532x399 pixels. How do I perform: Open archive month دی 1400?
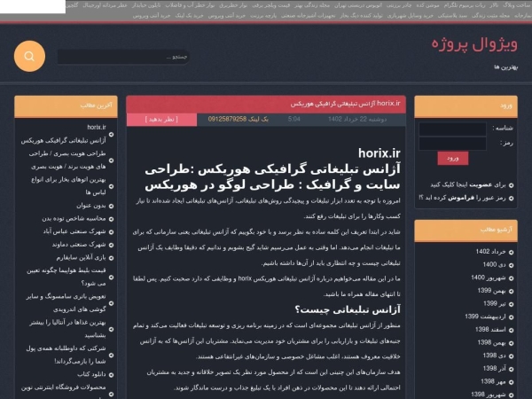click(x=495, y=264)
